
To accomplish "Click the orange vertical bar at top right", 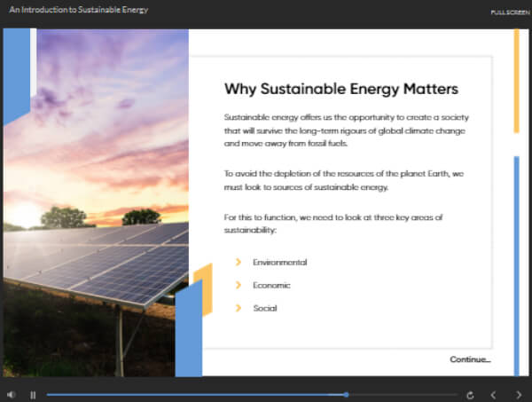I will coord(516,81).
